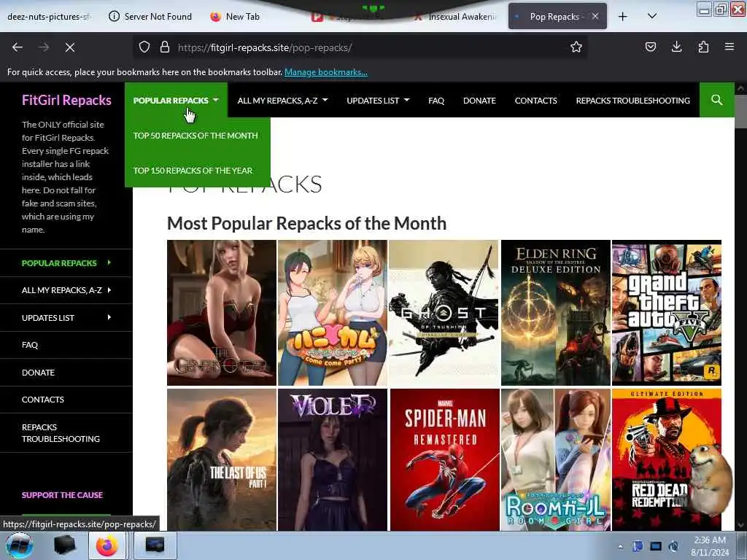This screenshot has height=560, width=747.
Task: Open the Windows Start orb
Action: pyautogui.click(x=19, y=545)
